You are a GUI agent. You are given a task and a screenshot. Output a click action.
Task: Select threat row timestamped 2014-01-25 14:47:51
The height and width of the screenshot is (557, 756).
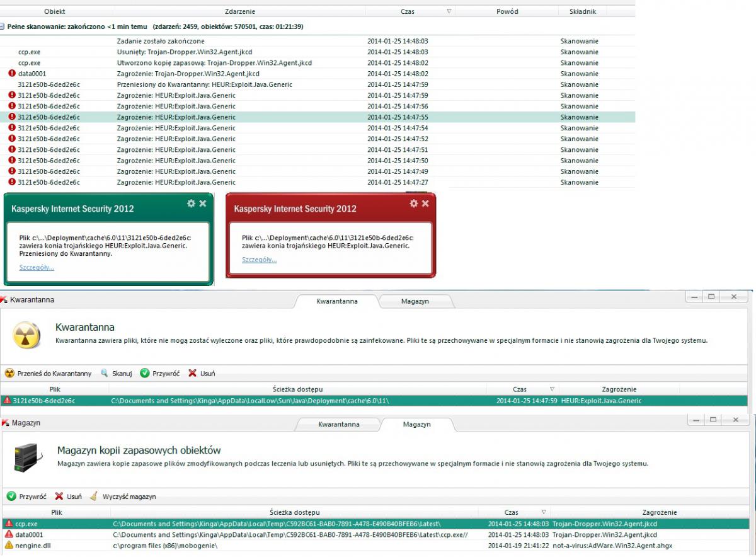[318, 150]
